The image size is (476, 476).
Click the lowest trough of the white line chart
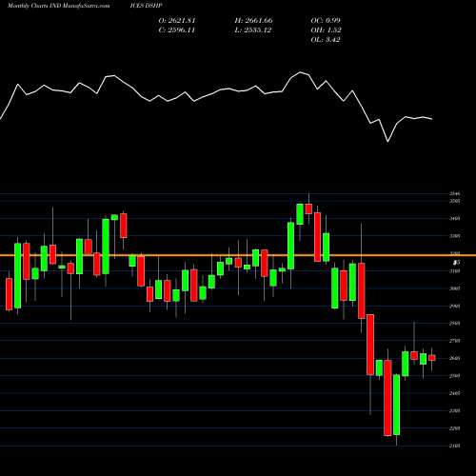tap(387, 141)
